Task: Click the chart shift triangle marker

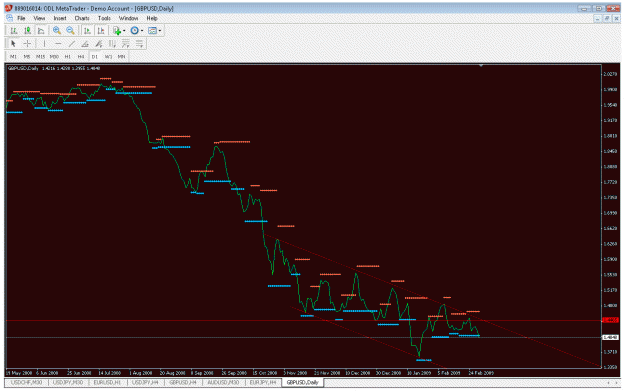Action: 481,65
